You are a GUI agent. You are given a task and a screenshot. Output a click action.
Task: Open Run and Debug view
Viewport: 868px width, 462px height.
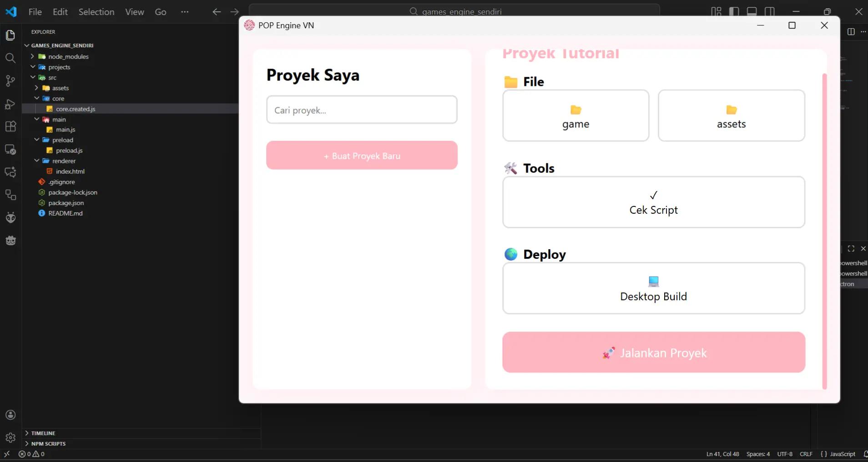click(10, 104)
